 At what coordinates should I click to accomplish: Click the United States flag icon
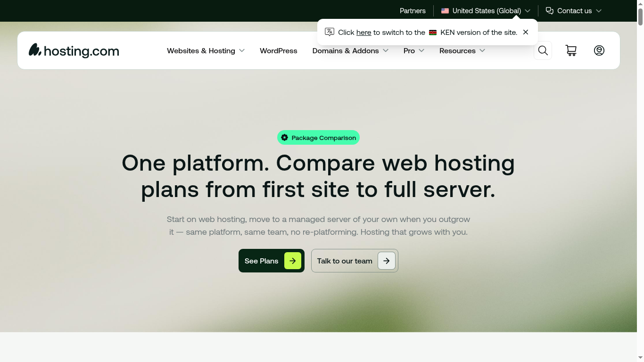point(445,11)
